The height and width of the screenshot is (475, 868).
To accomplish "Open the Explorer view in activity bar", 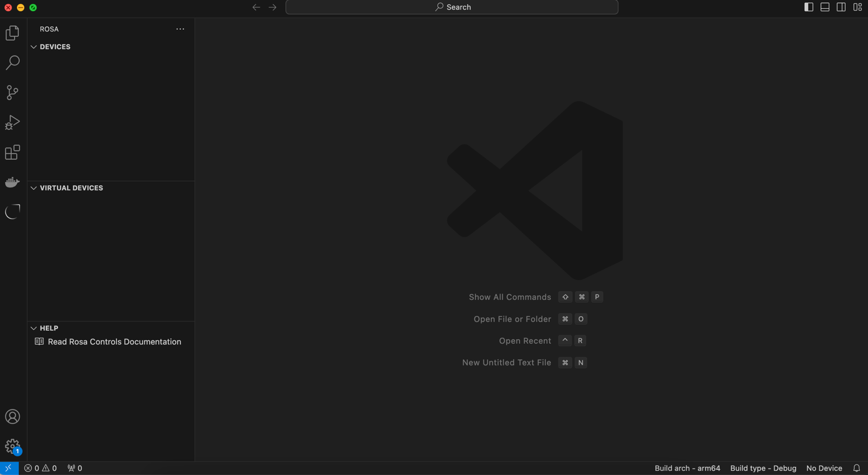I will 12,33.
